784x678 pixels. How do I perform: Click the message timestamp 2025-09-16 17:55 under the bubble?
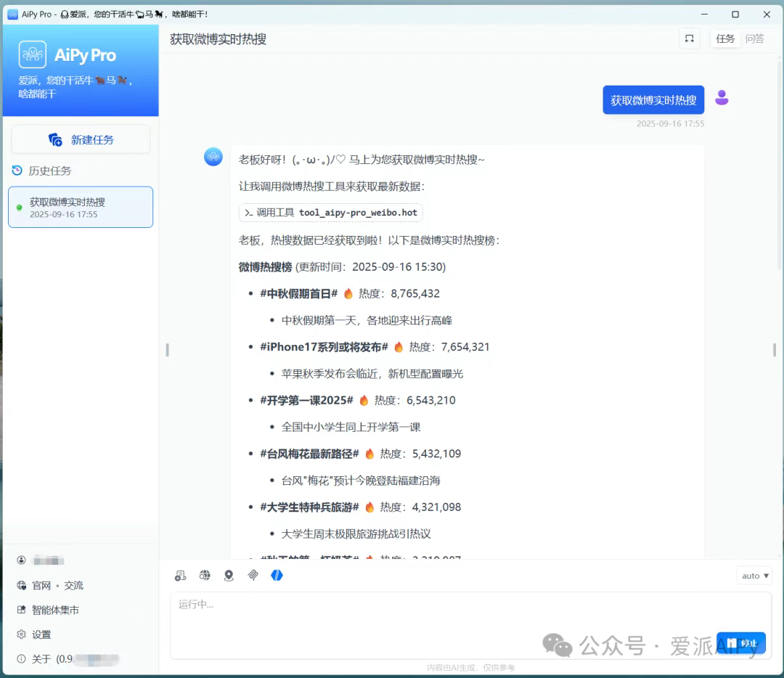pos(670,123)
